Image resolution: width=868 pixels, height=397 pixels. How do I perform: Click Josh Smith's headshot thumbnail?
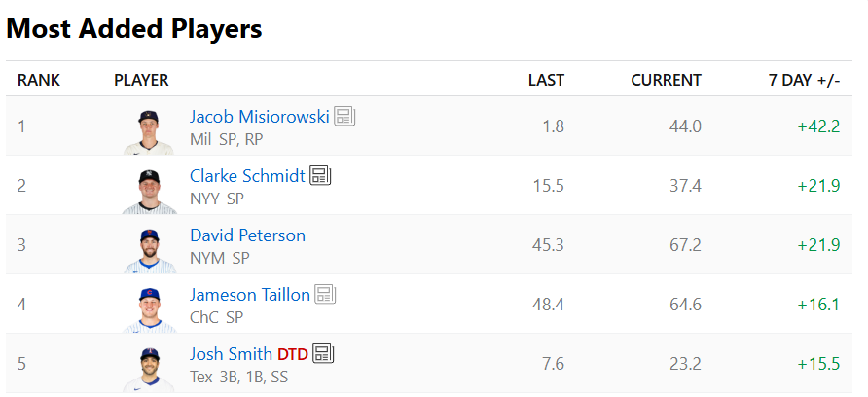coord(149,368)
